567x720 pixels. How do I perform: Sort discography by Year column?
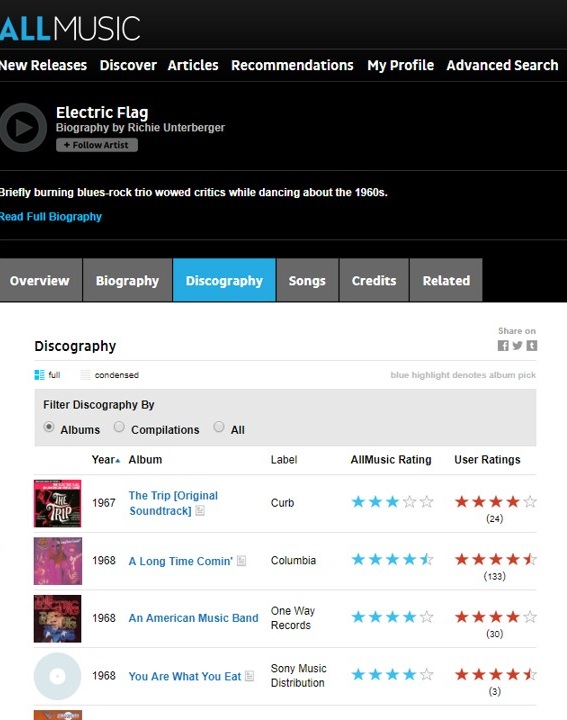(x=106, y=460)
